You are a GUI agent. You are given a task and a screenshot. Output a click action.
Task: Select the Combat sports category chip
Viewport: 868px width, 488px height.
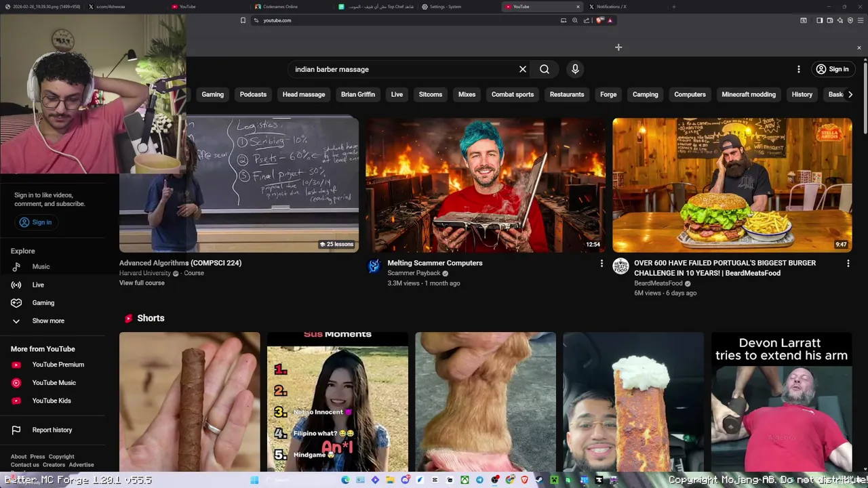coord(513,94)
